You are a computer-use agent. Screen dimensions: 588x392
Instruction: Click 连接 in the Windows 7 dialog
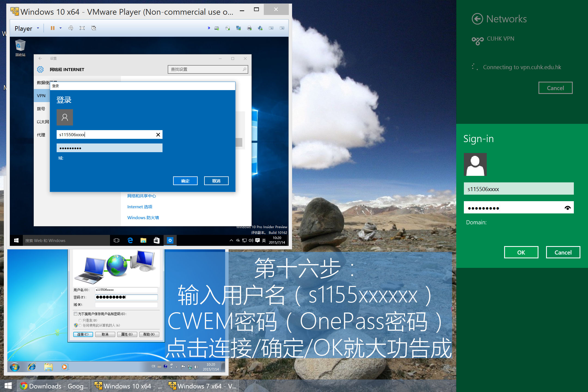pyautogui.click(x=83, y=334)
